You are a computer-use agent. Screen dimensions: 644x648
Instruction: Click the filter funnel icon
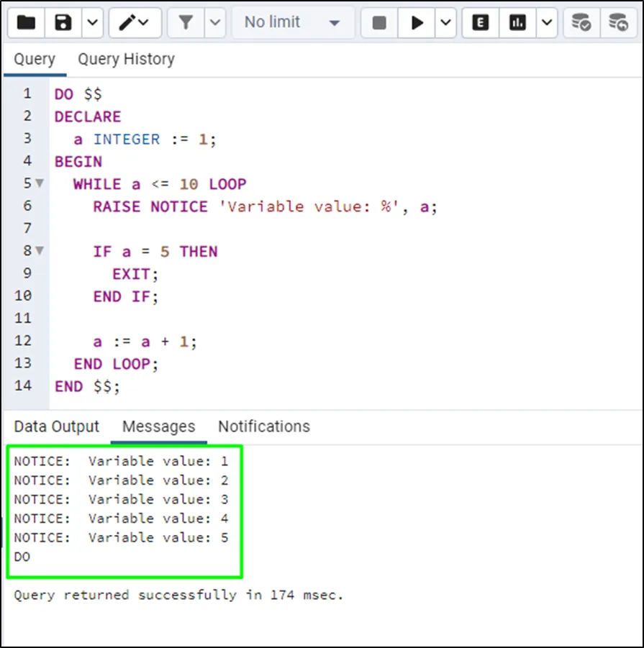coord(186,23)
